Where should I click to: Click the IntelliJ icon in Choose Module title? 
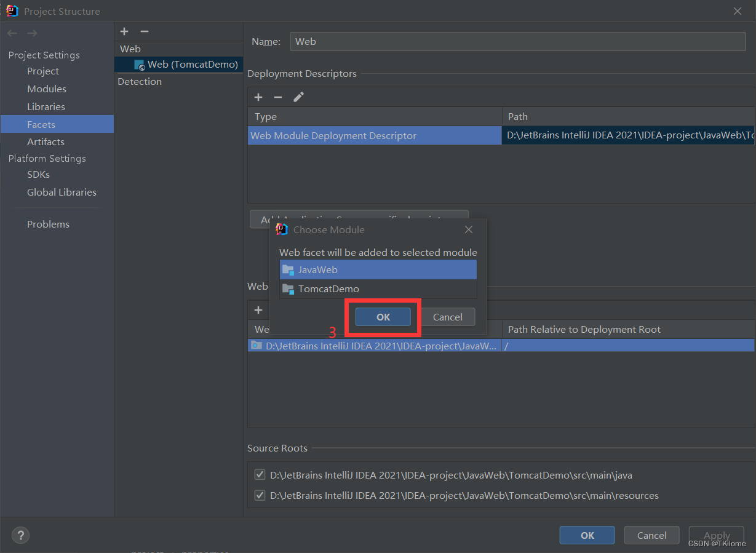pyautogui.click(x=282, y=229)
